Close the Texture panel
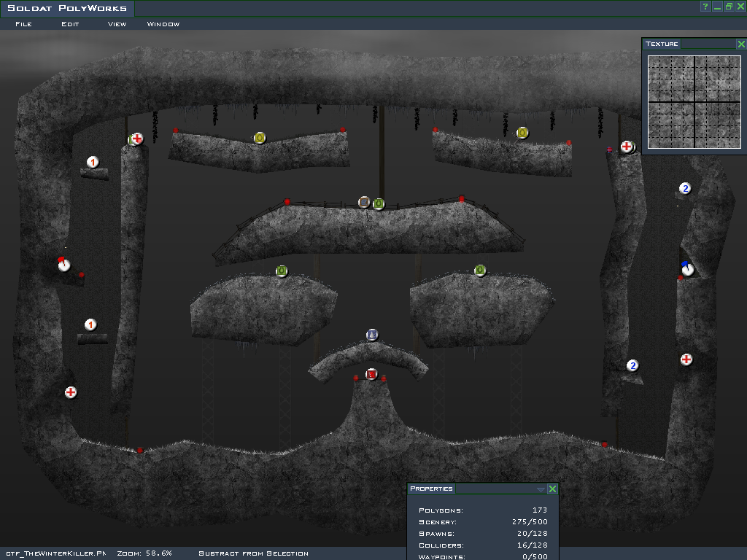Viewport: 747px width, 560px height. point(741,44)
